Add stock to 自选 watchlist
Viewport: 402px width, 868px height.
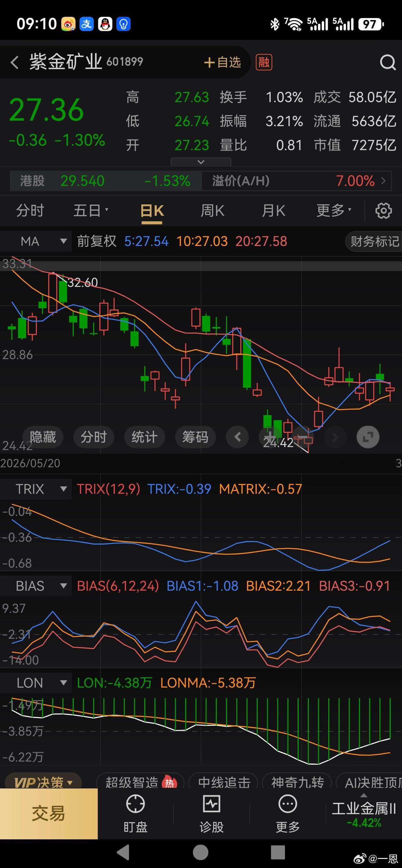tap(223, 62)
